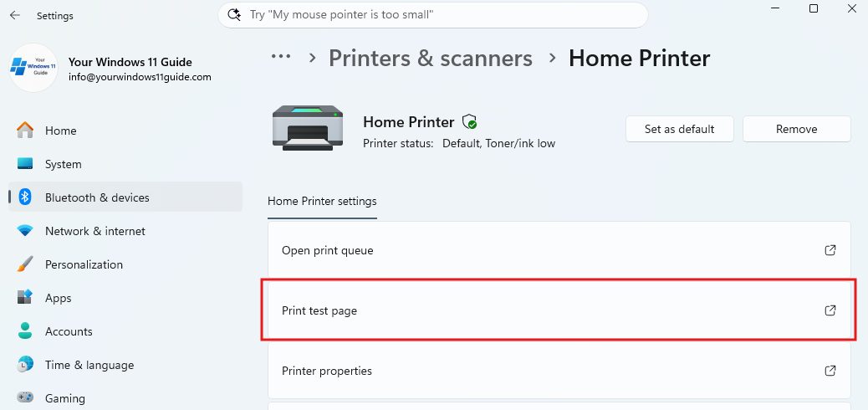Click the Accounts person icon

coord(25,331)
